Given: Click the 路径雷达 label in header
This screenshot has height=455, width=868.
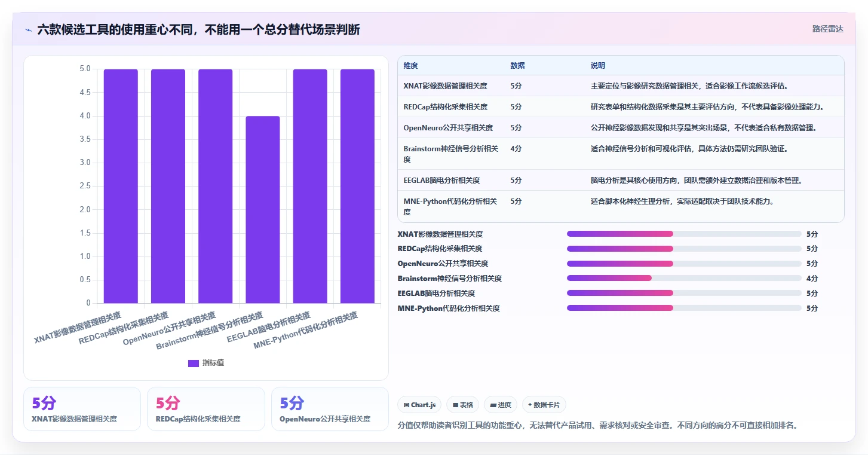Looking at the screenshot, I should point(827,29).
